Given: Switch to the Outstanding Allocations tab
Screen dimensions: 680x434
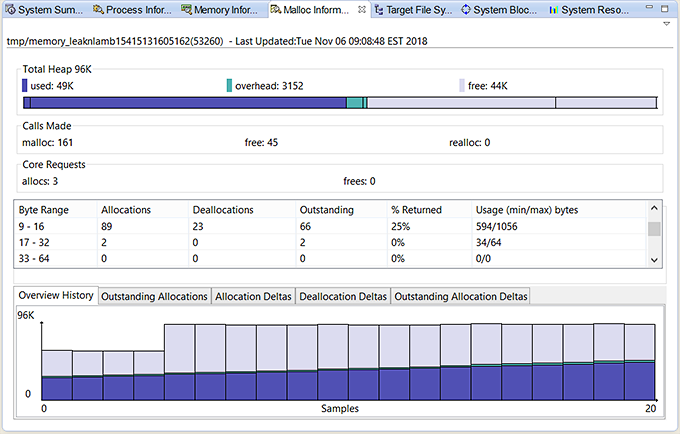Looking at the screenshot, I should (x=154, y=297).
